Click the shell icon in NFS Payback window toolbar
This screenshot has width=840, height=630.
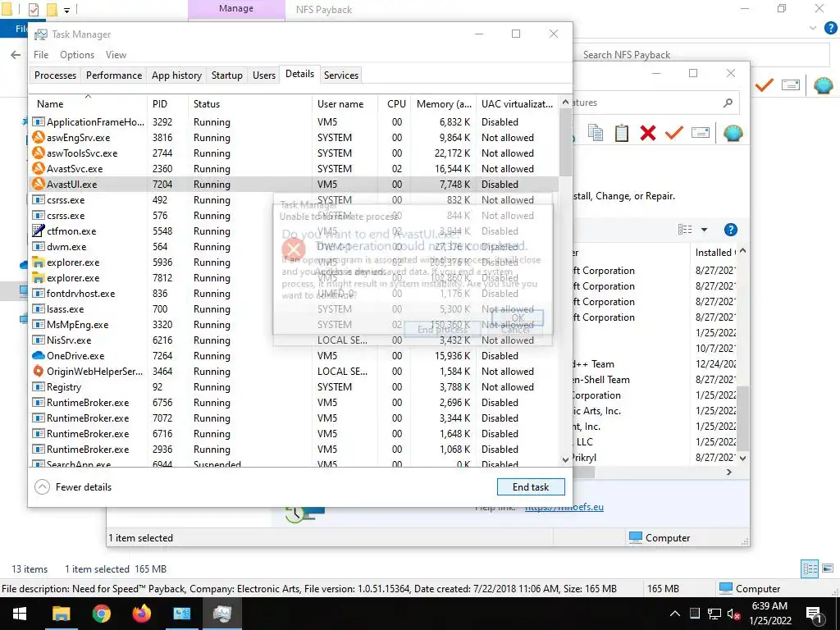pos(823,85)
